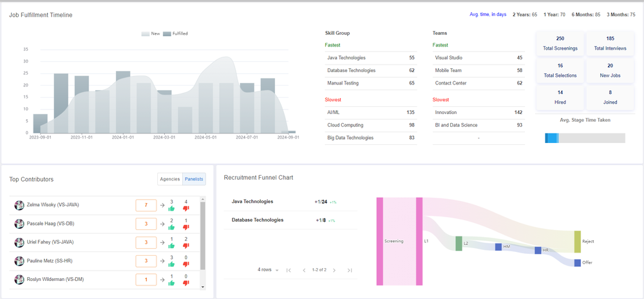Click Roslyn Wilderman's avatar icon
644x299 pixels.
point(19,279)
